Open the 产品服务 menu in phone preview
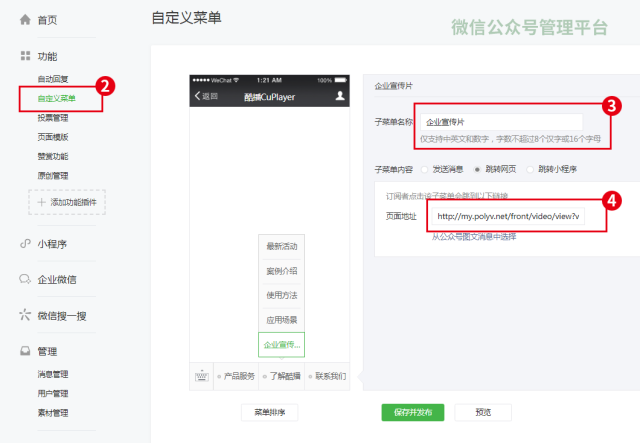 tap(238, 376)
